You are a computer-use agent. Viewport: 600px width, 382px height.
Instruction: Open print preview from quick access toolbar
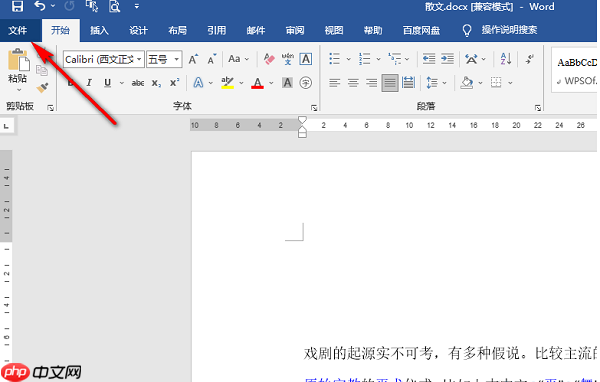[114, 6]
